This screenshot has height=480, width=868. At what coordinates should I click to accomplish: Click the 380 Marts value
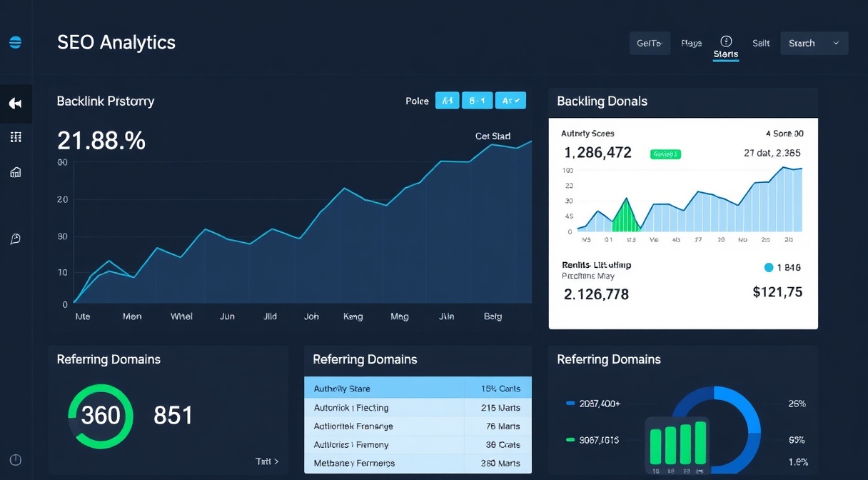(x=501, y=463)
